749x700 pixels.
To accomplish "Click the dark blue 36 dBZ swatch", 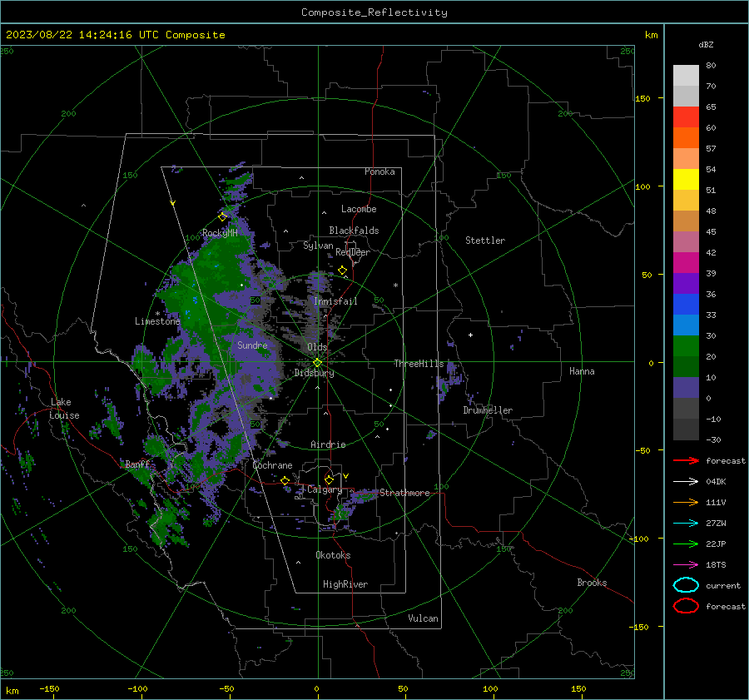I will tap(686, 305).
